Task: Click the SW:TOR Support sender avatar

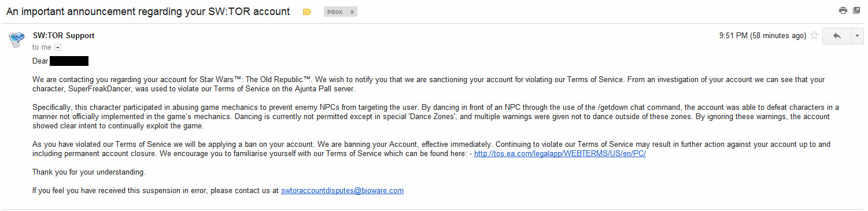Action: coord(16,40)
